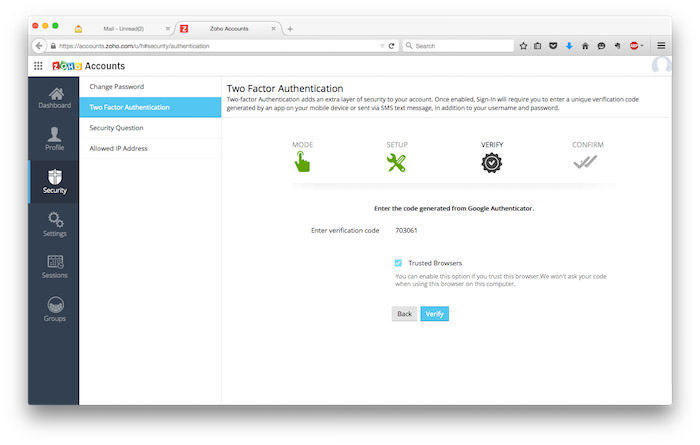Open the Zoho apps grid launcher
The height and width of the screenshot is (445, 700).
coord(38,66)
